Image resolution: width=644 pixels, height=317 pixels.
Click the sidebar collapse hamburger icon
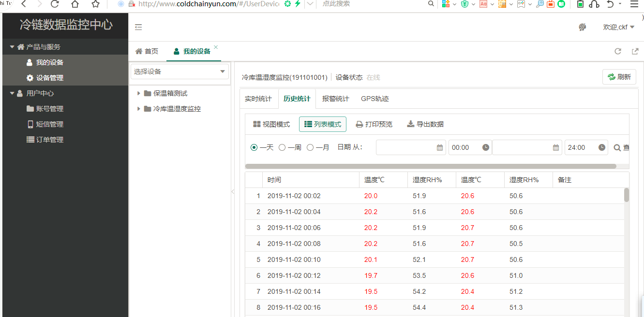coord(138,27)
